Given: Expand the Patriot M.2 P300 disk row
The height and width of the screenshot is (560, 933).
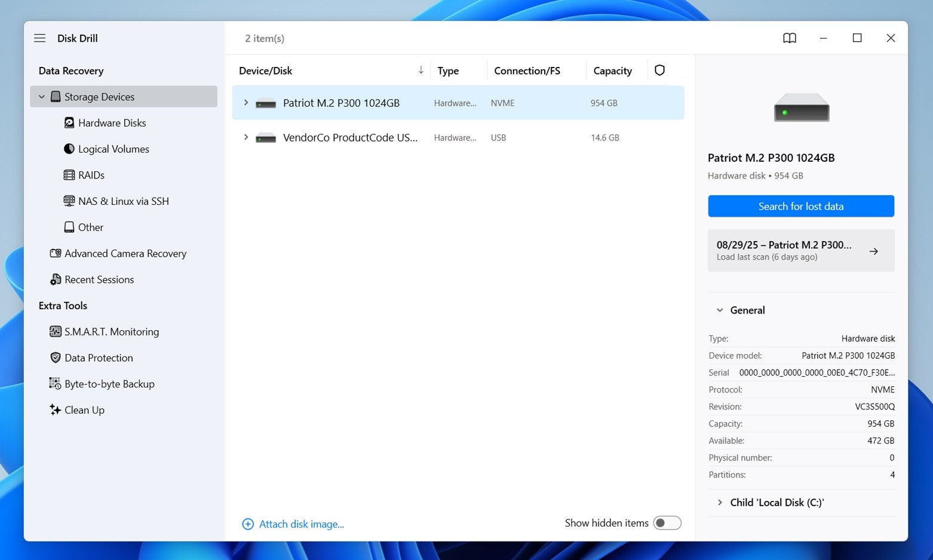Looking at the screenshot, I should 245,102.
